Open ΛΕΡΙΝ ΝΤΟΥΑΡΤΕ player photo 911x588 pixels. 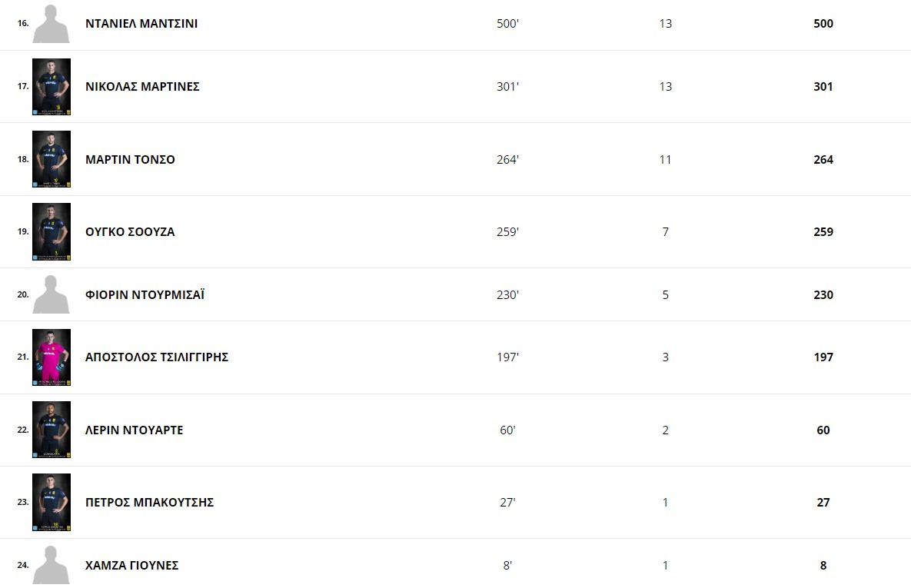(52, 430)
